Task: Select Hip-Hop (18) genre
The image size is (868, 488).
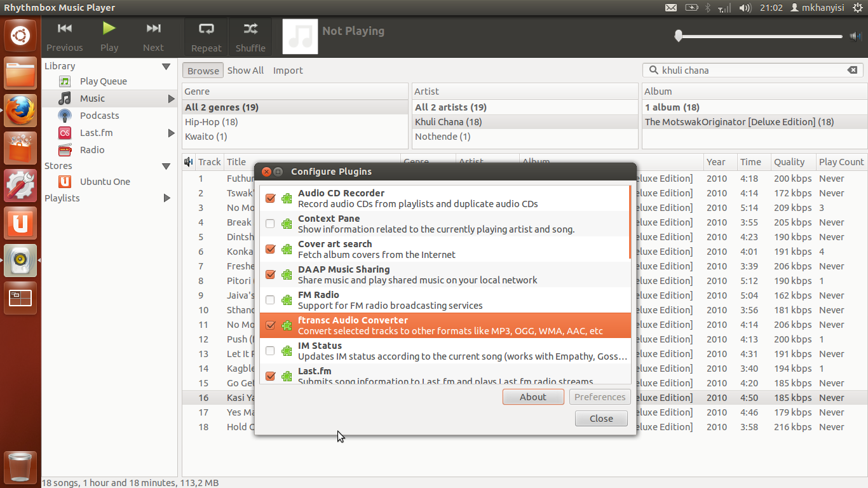Action: coord(295,122)
